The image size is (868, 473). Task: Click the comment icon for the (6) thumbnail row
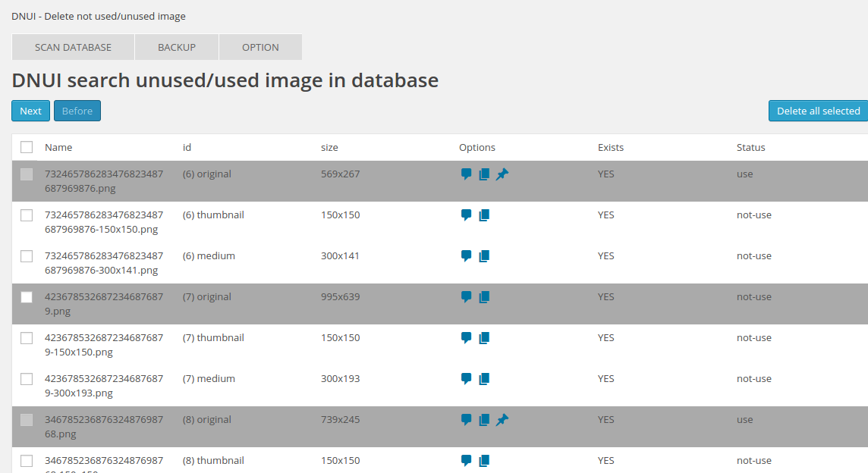coord(467,215)
